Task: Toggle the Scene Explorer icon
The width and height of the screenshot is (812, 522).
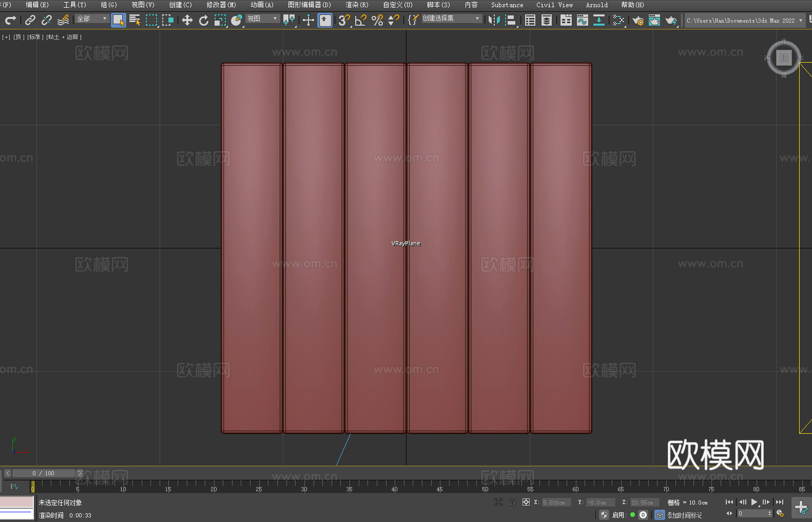Action: (530, 20)
